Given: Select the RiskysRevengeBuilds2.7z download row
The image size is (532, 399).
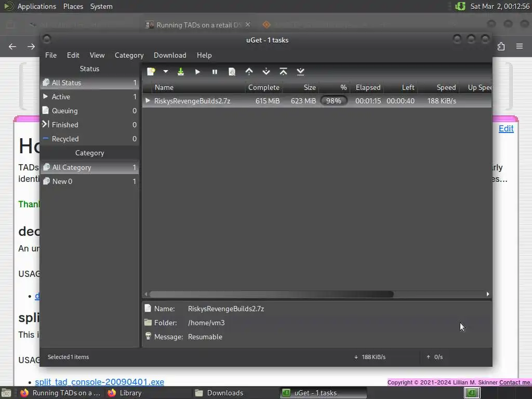Looking at the screenshot, I should 317,101.
